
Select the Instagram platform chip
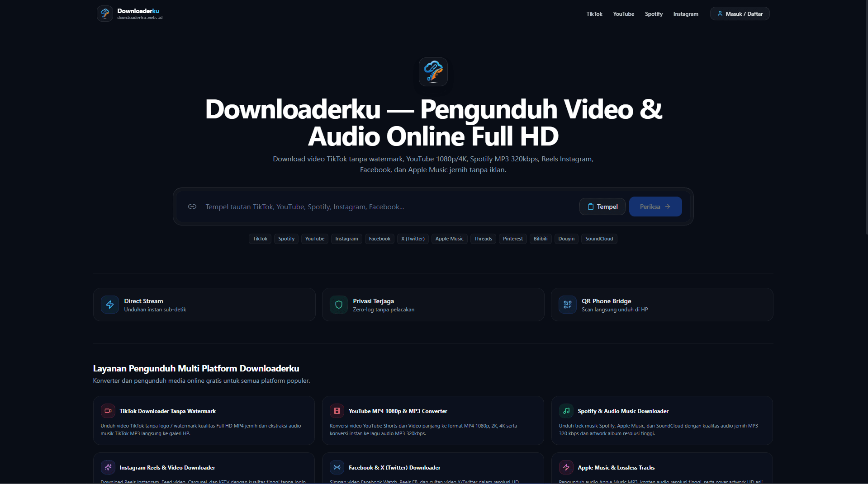[346, 239]
